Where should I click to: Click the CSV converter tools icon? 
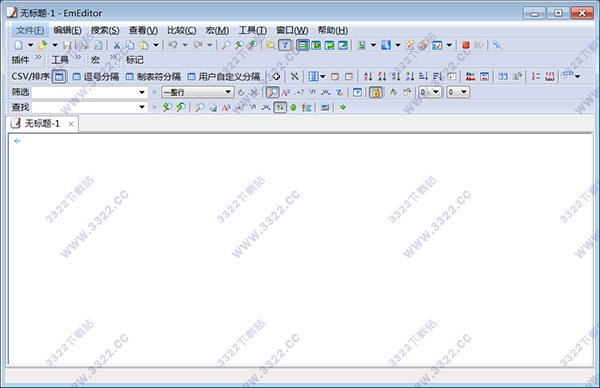tap(294, 77)
